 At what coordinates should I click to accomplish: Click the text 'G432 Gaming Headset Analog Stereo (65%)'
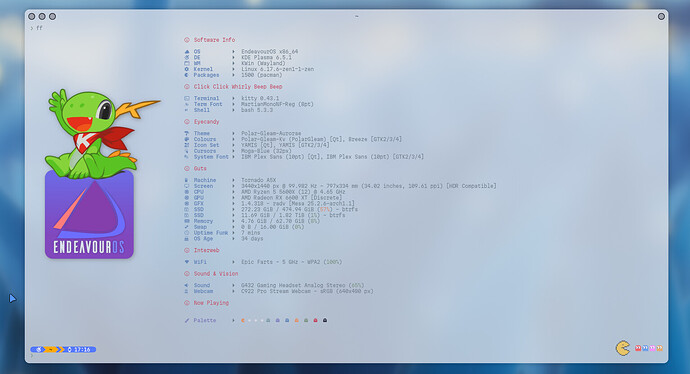click(x=302, y=285)
